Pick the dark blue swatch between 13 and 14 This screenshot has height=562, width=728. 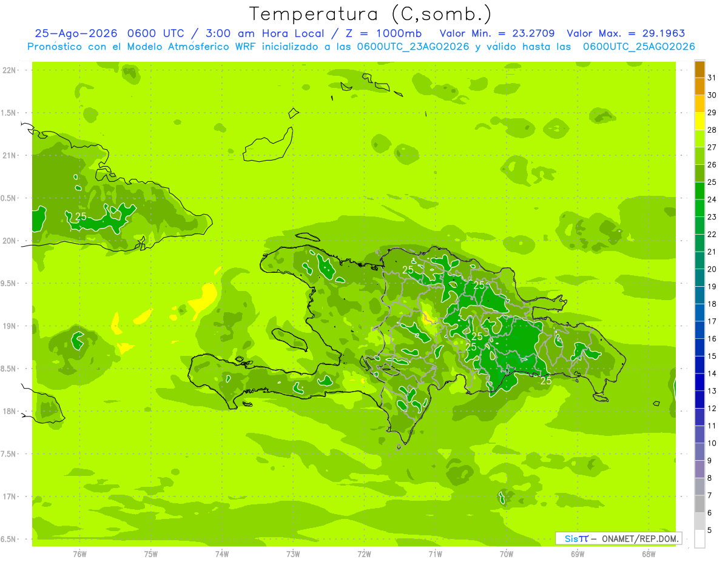(x=699, y=382)
